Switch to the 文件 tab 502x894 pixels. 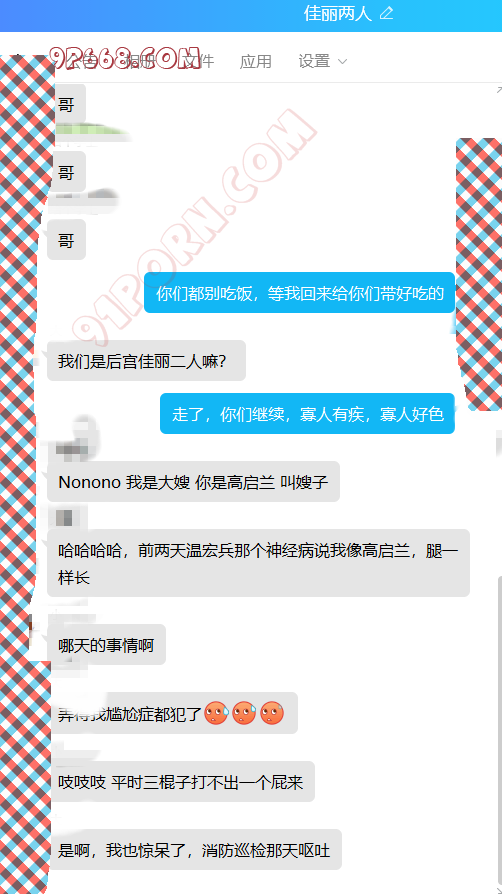coord(199,61)
